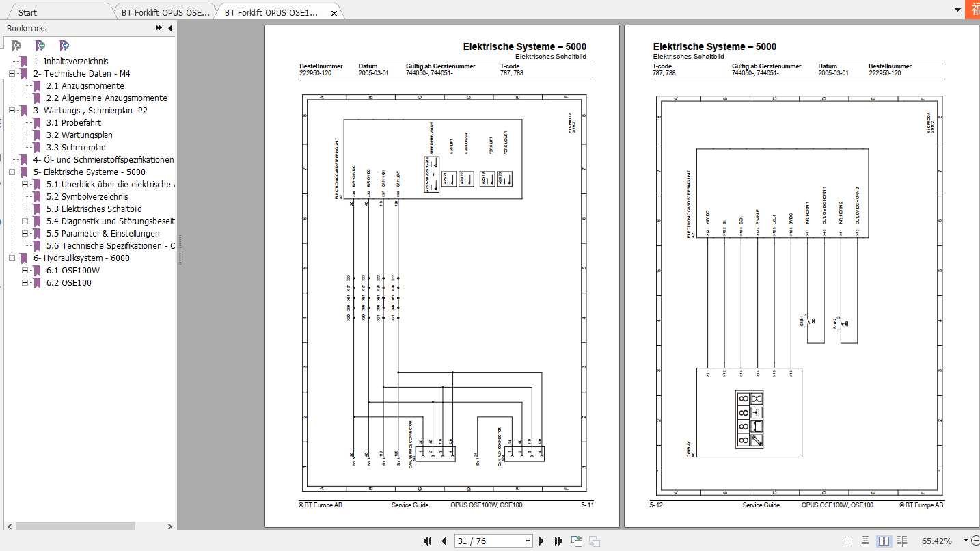980x551 pixels.
Task: Open the zoom level dropdown
Action: pos(964,541)
